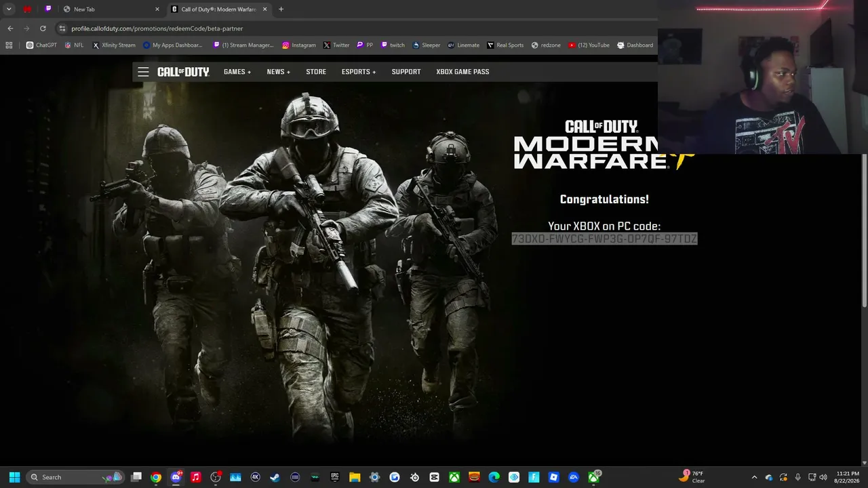The image size is (868, 488).
Task: Open the Sleeper bookmark
Action: 427,45
